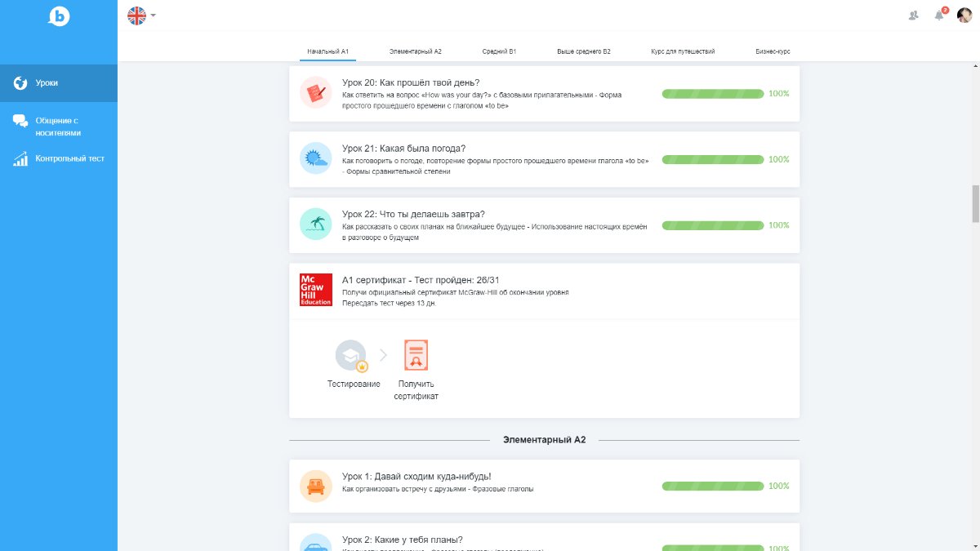
Task: Switch to Элементарный A2 tab
Action: click(415, 51)
